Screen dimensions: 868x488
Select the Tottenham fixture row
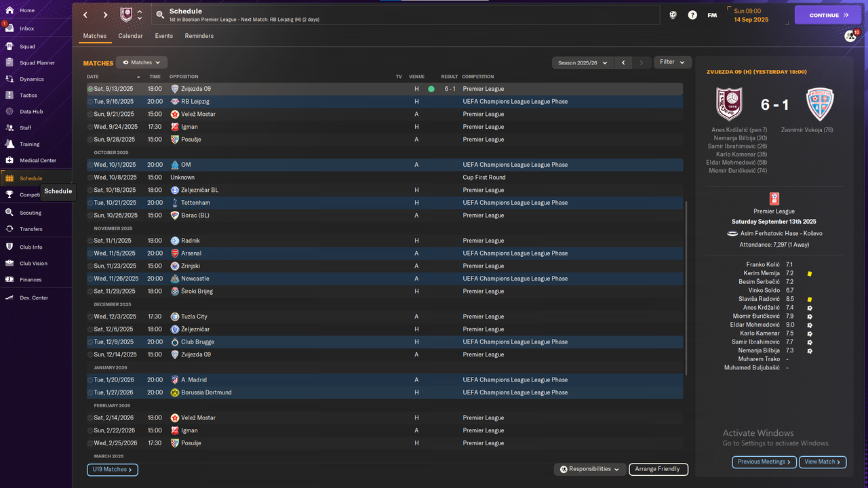click(x=384, y=203)
